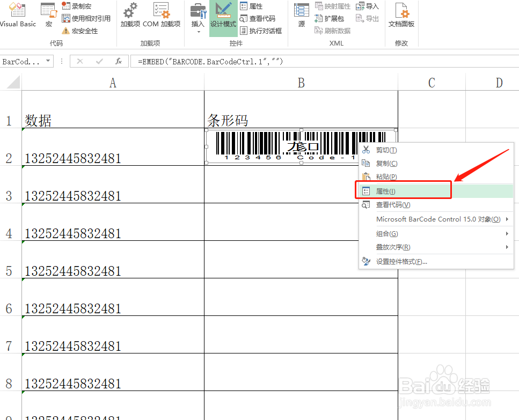Toggle use relative references (使用相对引用)
The width and height of the screenshot is (519, 420).
pyautogui.click(x=86, y=19)
